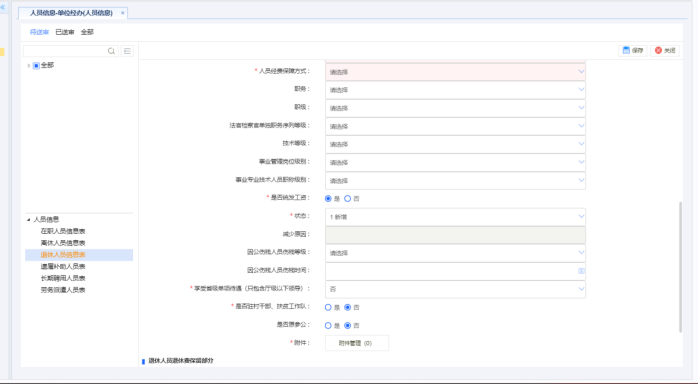Select 否 for 是否统发工资

pos(348,199)
